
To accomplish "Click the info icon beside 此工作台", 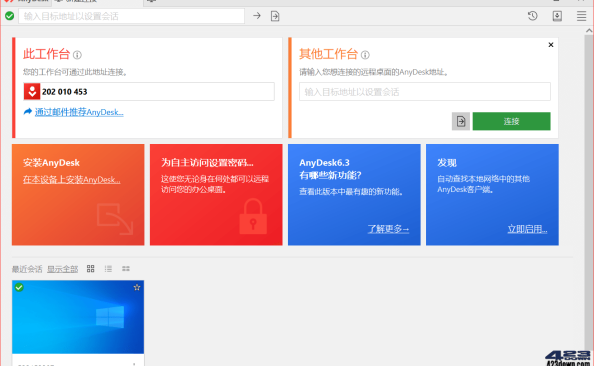I will [x=77, y=55].
